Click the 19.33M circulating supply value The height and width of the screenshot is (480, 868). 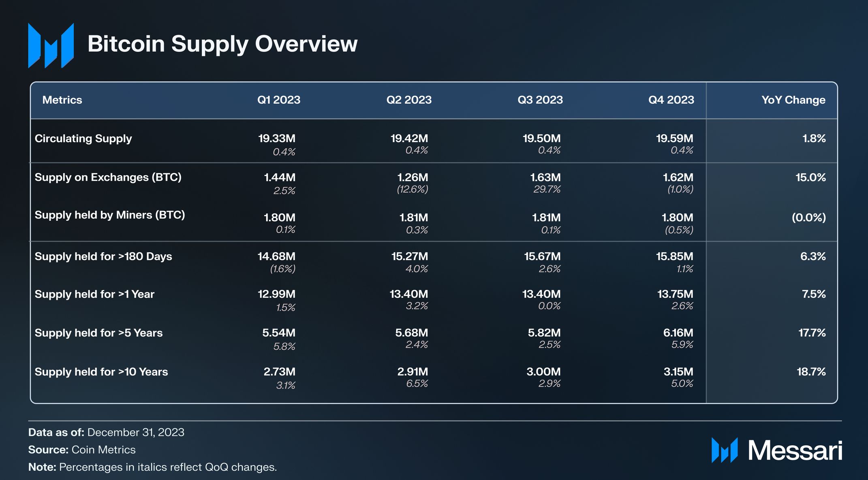(x=277, y=139)
